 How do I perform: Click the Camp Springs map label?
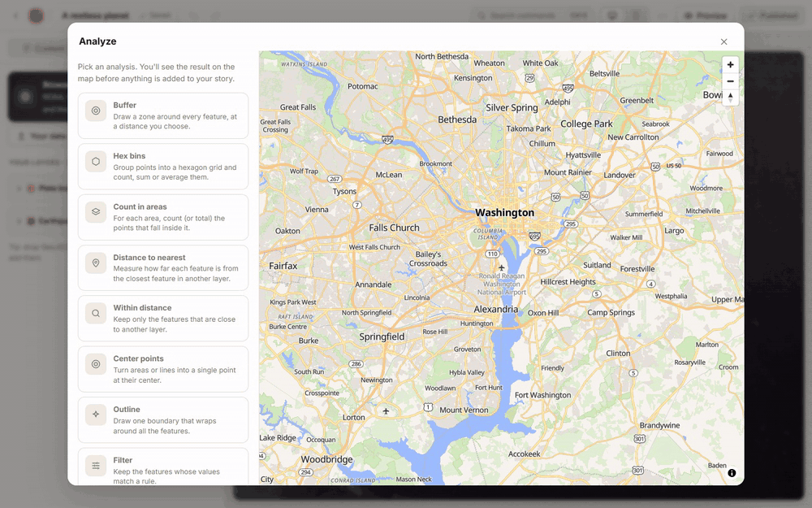point(611,313)
